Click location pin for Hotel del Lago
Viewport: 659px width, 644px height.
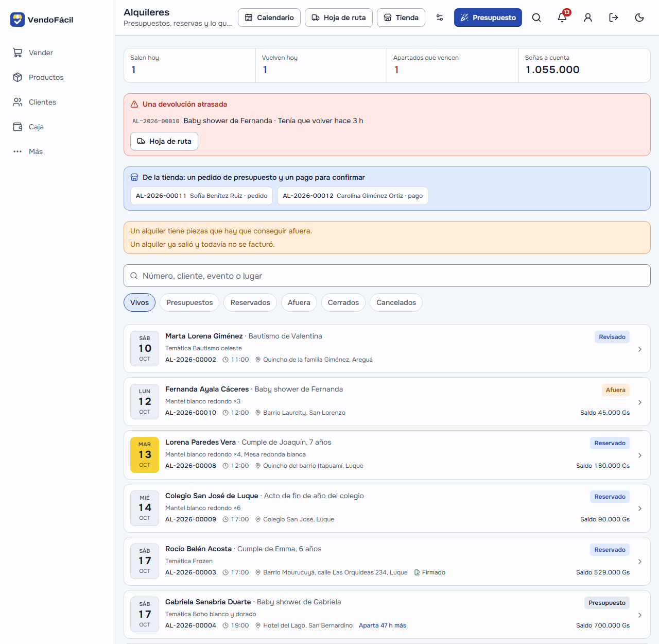pyautogui.click(x=258, y=625)
